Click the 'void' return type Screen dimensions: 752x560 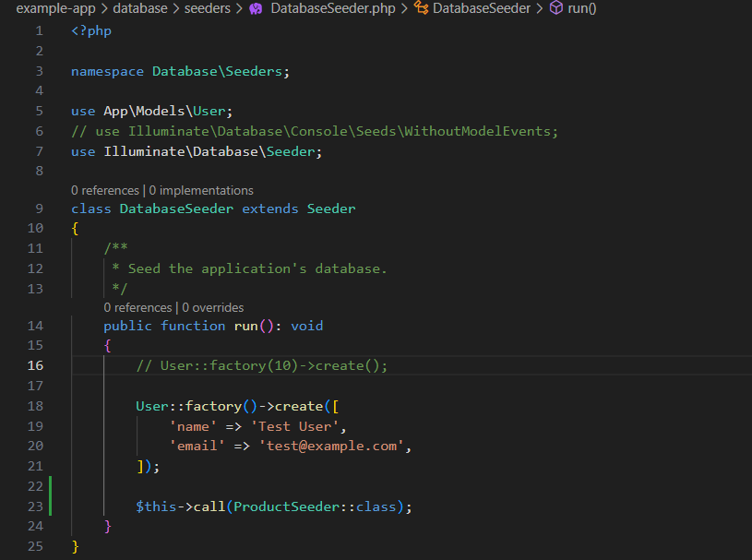307,326
